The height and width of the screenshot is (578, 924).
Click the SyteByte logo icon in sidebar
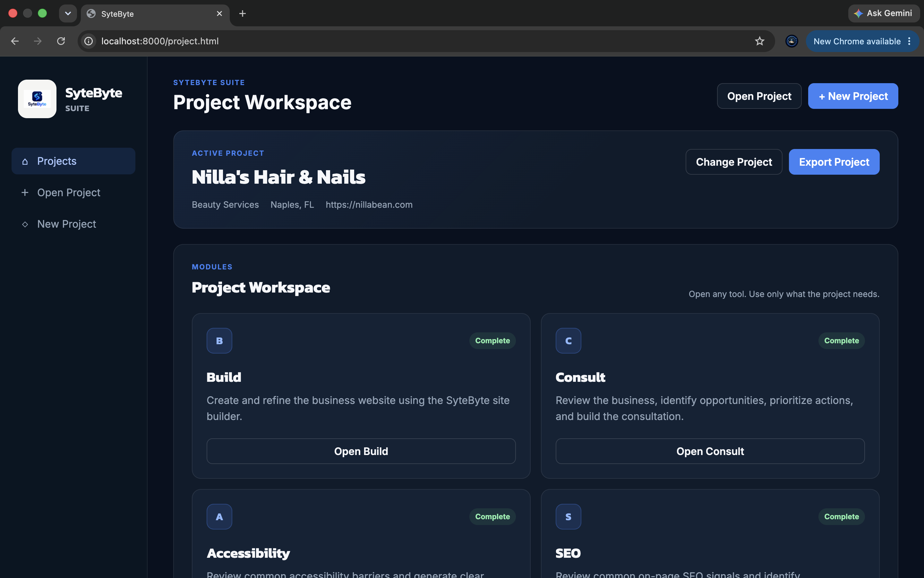point(37,99)
